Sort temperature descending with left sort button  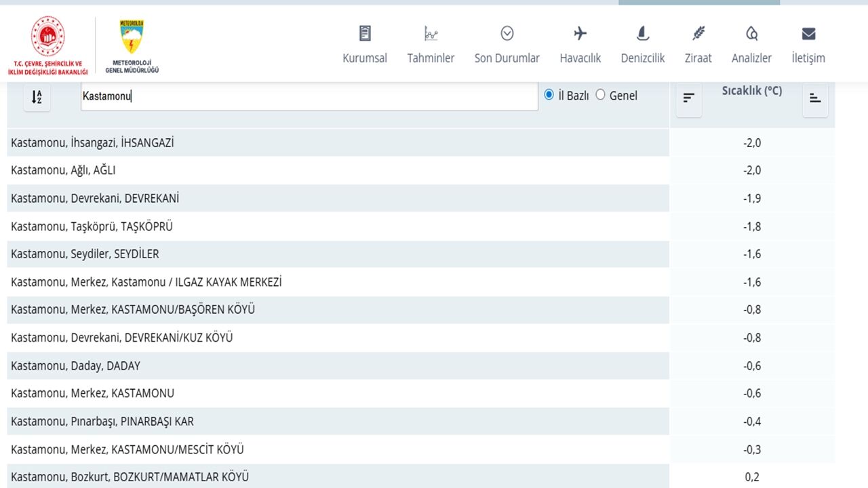[688, 98]
